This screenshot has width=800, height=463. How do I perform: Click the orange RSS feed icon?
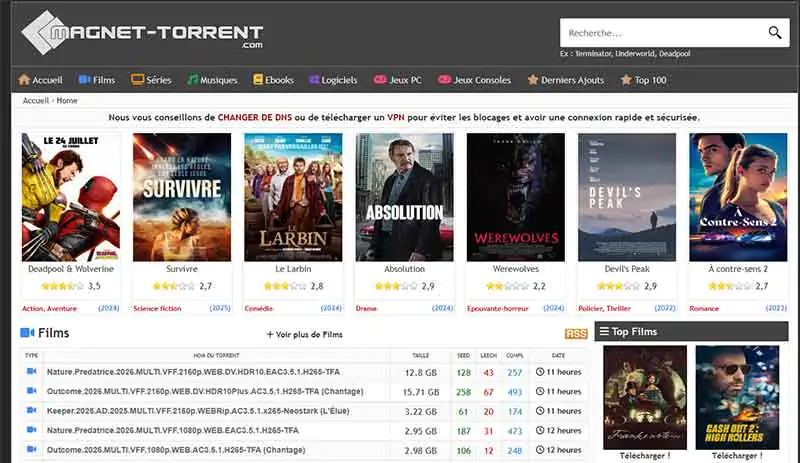click(x=576, y=333)
